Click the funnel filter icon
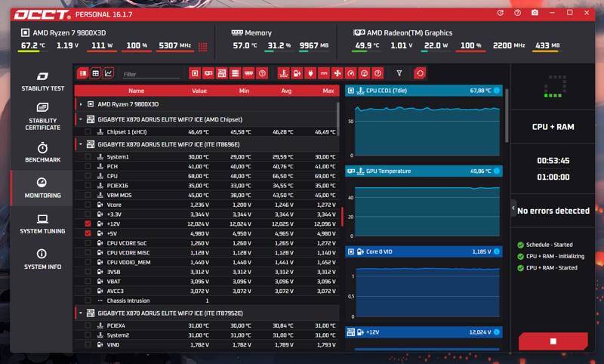Screen dimensions: 604x364 coord(399,73)
